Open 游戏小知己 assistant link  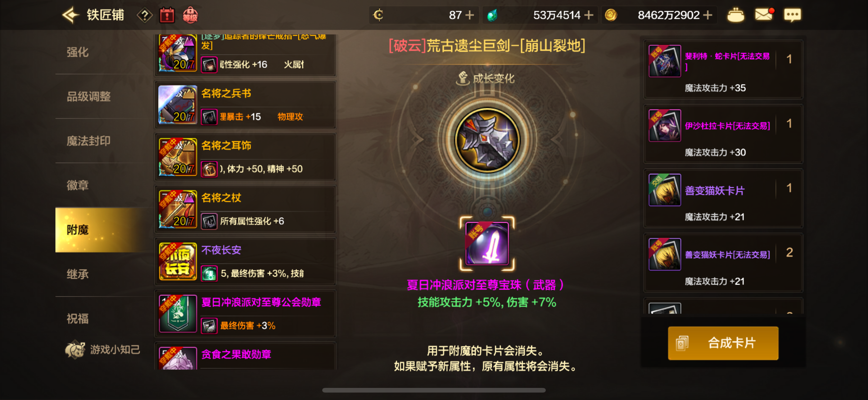click(103, 349)
